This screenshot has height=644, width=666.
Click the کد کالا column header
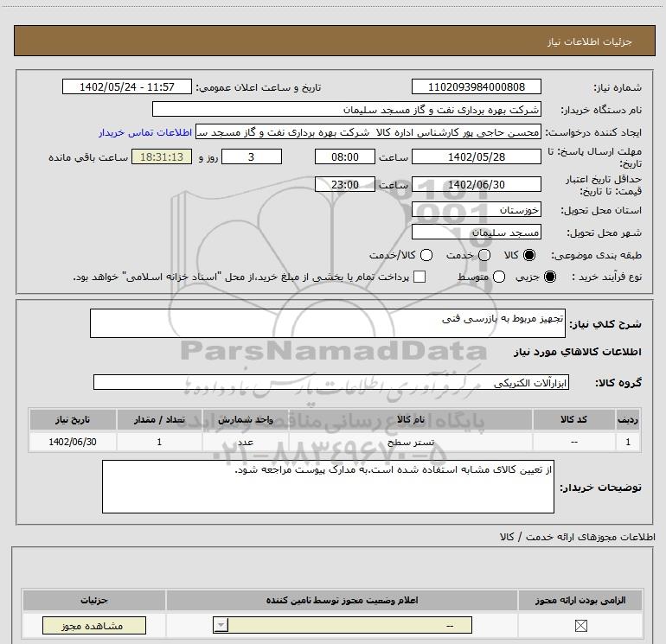pyautogui.click(x=573, y=419)
